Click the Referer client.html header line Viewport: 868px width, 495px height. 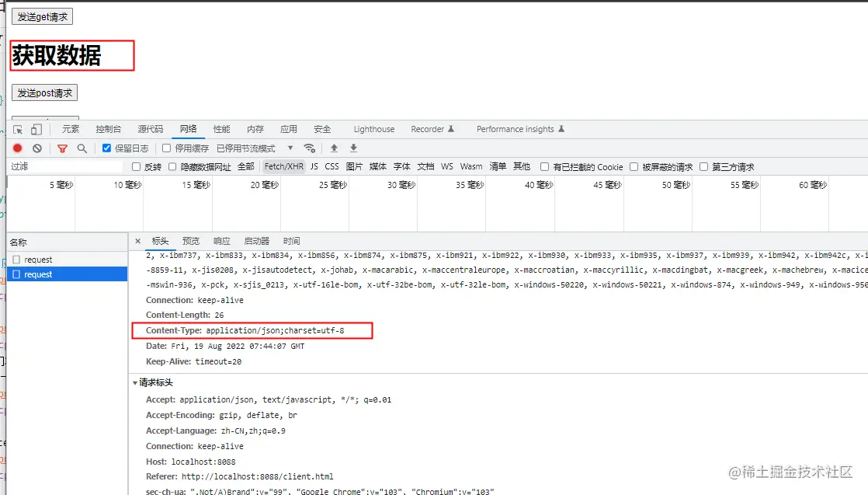pyautogui.click(x=240, y=476)
